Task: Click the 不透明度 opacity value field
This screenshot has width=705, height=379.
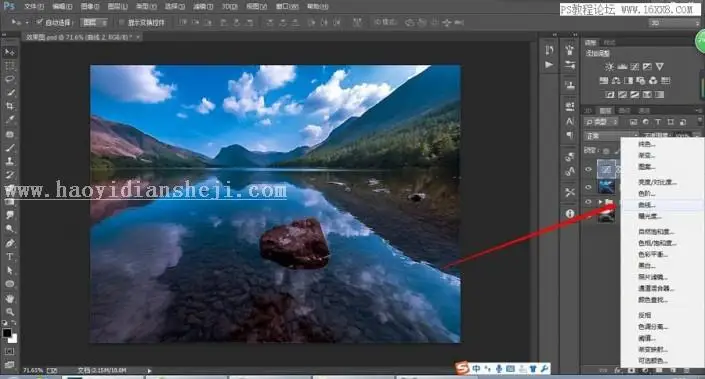Action: point(682,135)
